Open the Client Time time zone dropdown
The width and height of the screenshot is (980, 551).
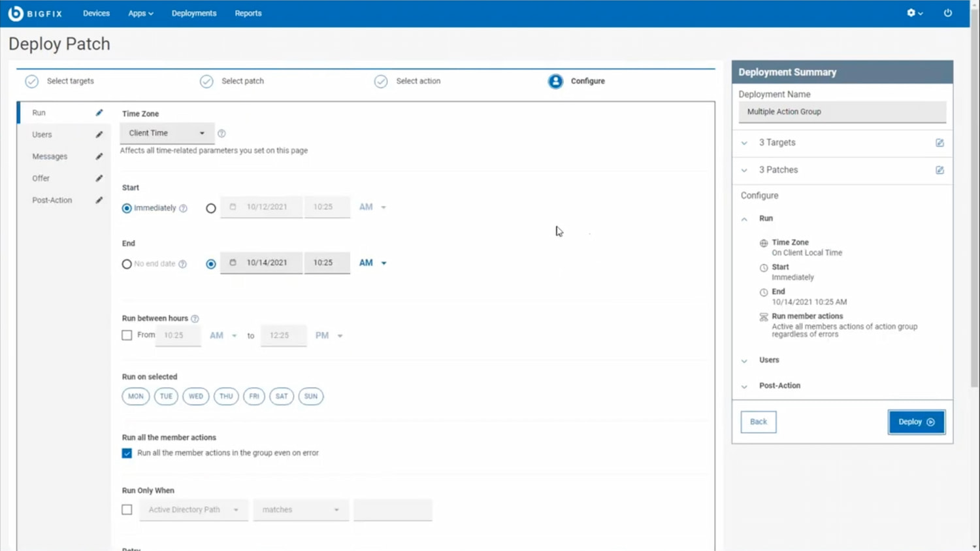tap(167, 133)
